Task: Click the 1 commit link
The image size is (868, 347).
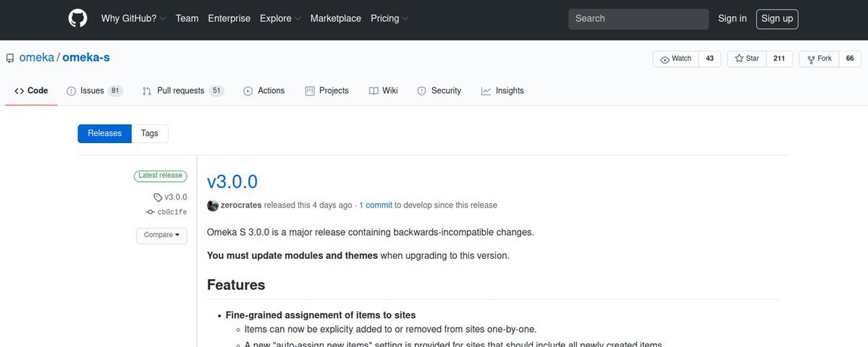Action: click(x=376, y=205)
